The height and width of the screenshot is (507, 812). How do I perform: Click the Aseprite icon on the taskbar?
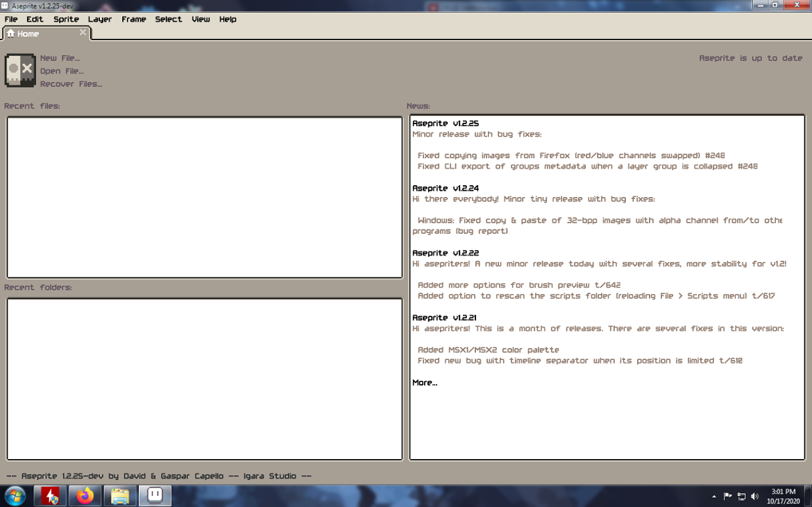click(x=154, y=495)
